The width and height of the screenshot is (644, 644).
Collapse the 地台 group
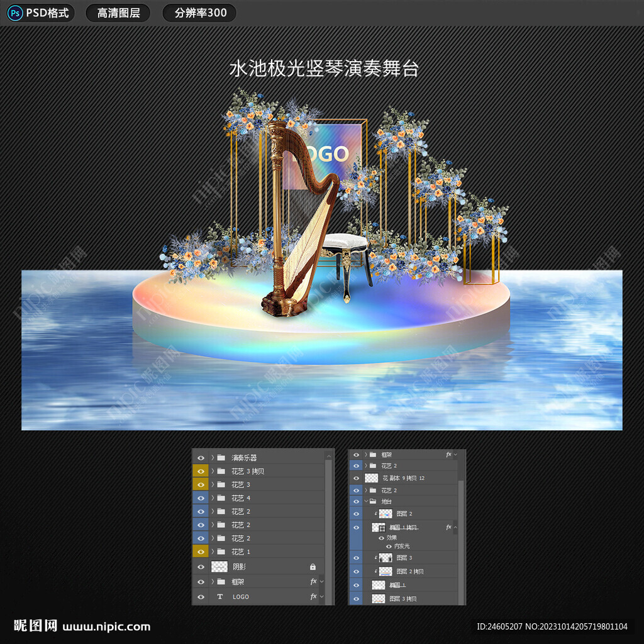(366, 501)
